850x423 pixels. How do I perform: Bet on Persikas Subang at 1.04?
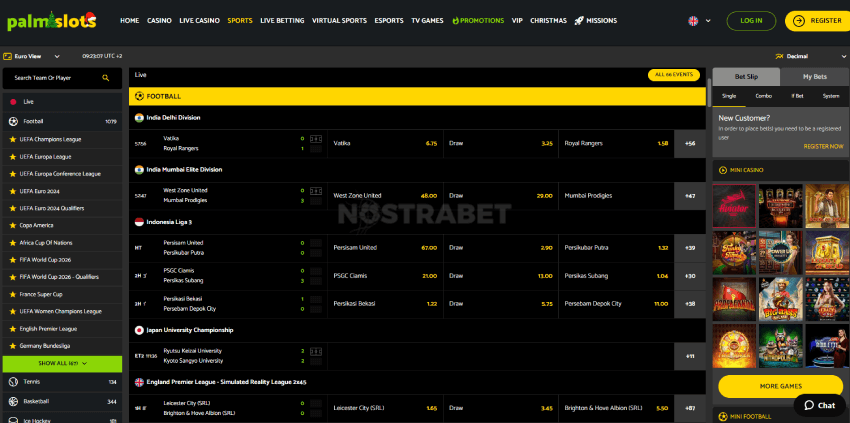616,276
